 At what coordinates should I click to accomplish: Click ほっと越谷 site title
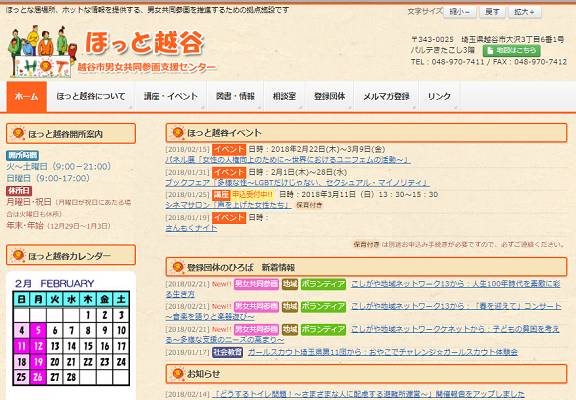144,42
